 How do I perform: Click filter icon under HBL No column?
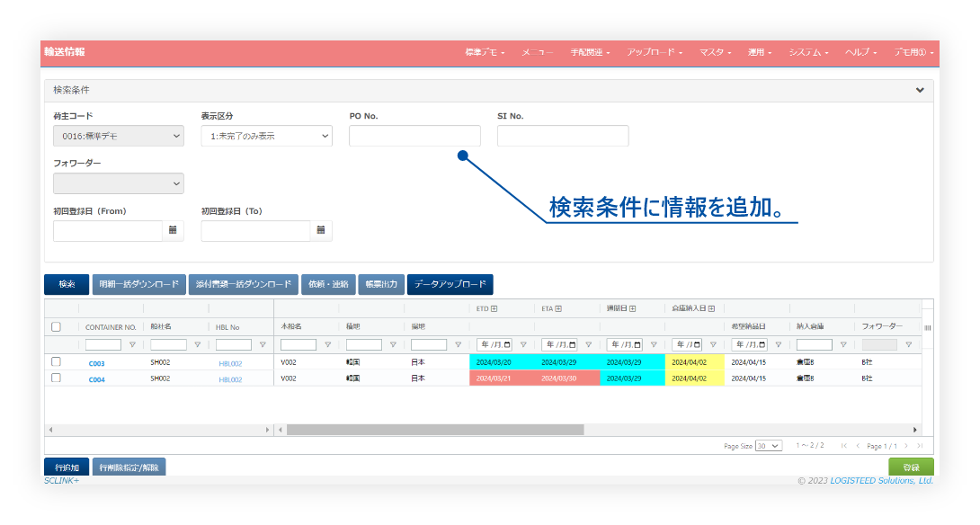[x=263, y=344]
